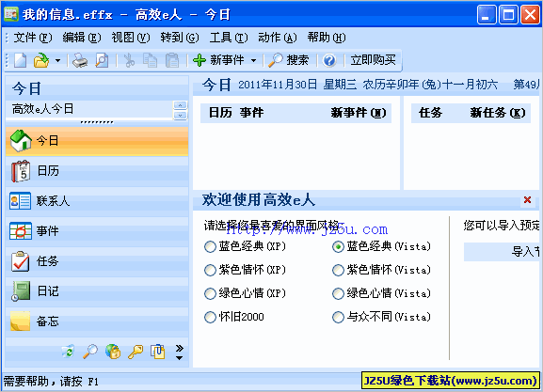Open 备忘 notes in sidebar

click(97, 321)
